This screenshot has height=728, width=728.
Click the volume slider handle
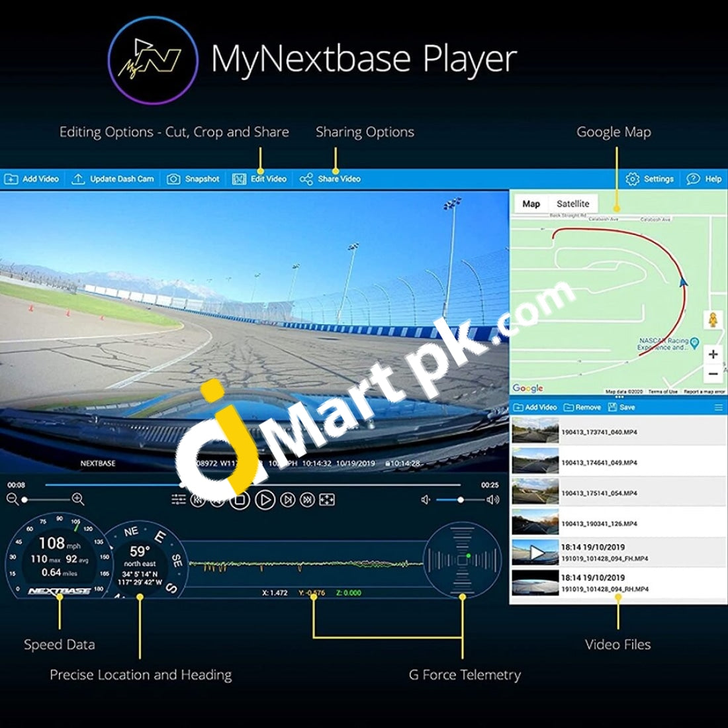(x=460, y=500)
